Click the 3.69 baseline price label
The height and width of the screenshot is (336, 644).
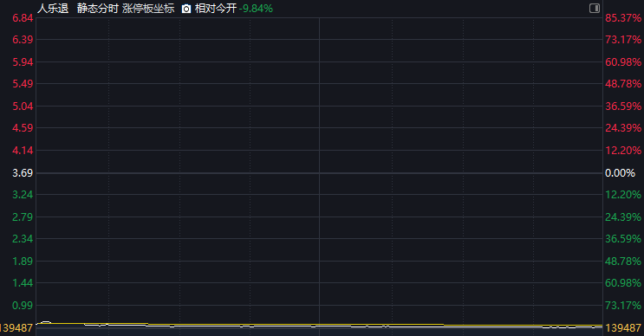tap(23, 173)
